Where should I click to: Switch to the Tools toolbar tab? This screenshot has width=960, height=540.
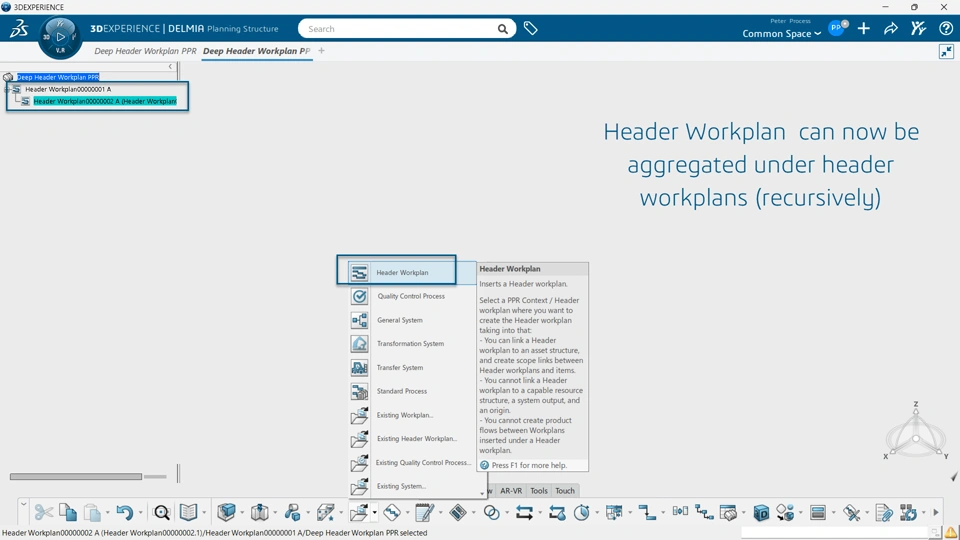539,491
